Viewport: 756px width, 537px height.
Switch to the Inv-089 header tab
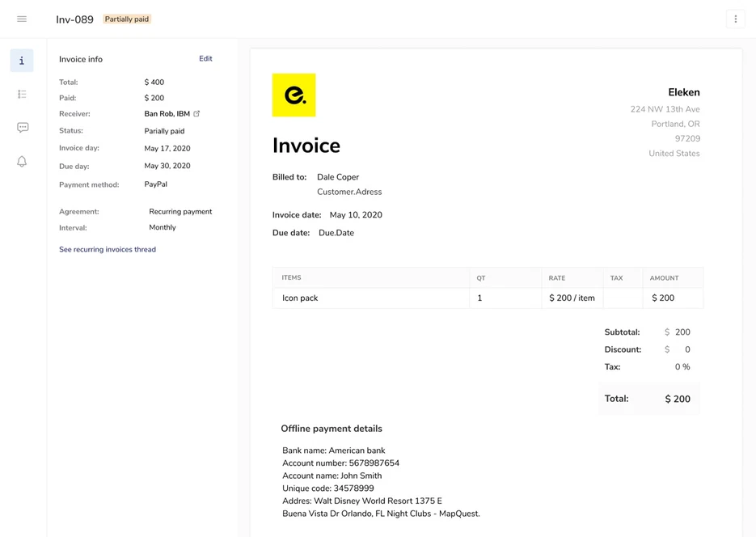71,18
